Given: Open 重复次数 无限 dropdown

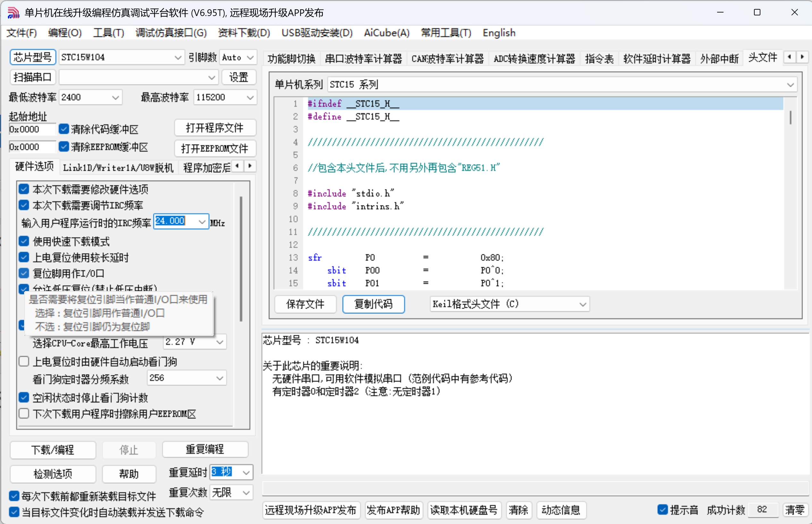Looking at the screenshot, I should click(x=231, y=492).
